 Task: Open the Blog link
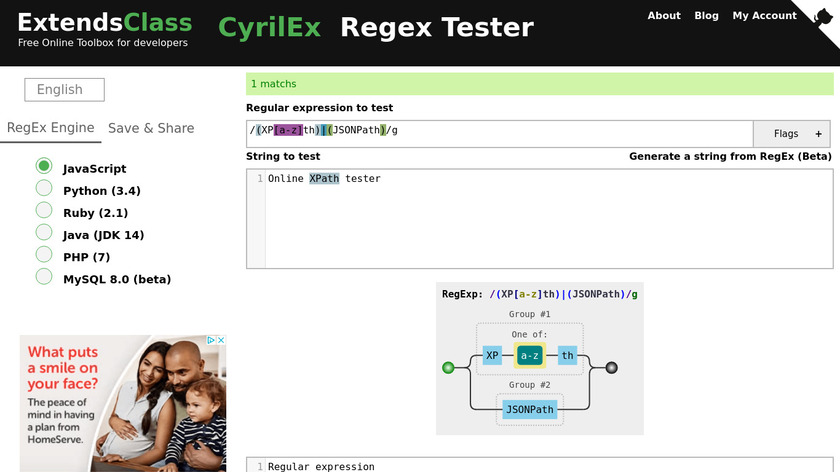click(x=706, y=16)
